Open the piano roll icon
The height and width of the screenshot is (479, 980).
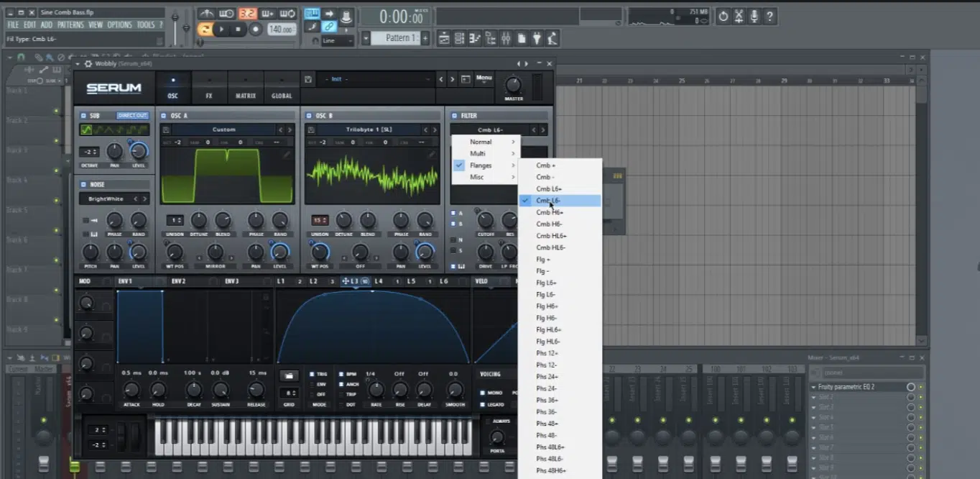click(x=475, y=38)
